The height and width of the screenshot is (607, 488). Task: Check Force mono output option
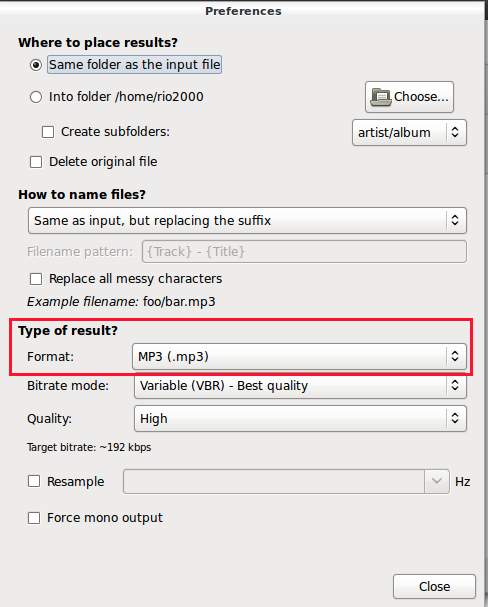click(34, 518)
